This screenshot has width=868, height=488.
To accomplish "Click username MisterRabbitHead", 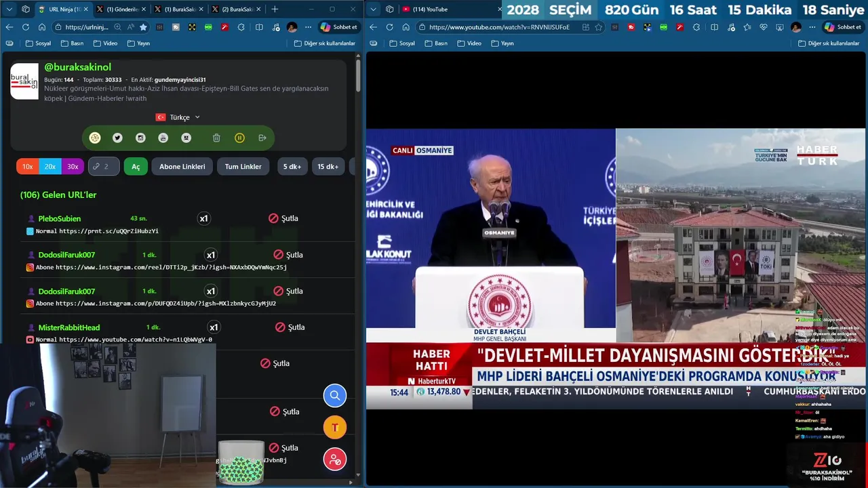I will tap(68, 327).
